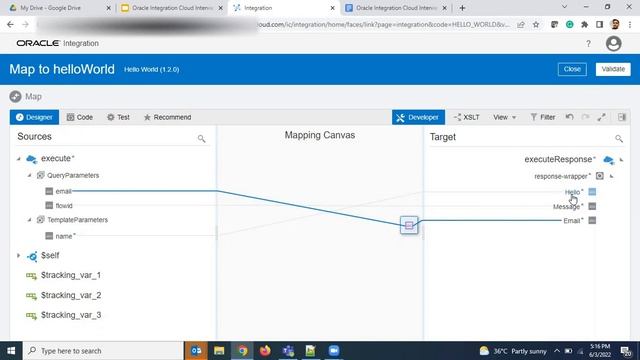Select the Email target element
Screen dimensions: 640x360
pos(572,221)
